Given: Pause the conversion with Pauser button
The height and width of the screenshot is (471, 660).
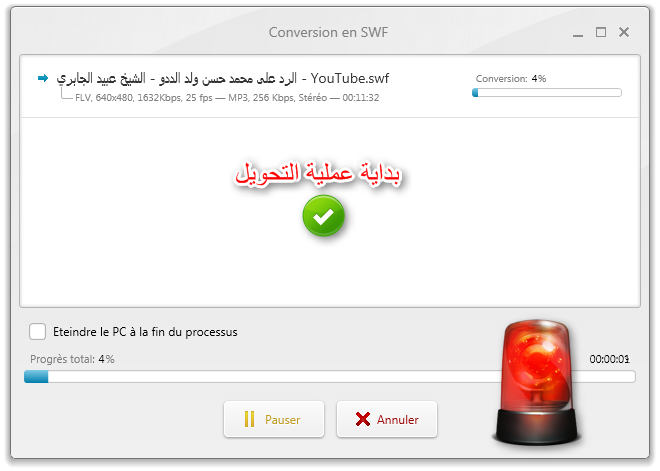Looking at the screenshot, I should point(274,419).
